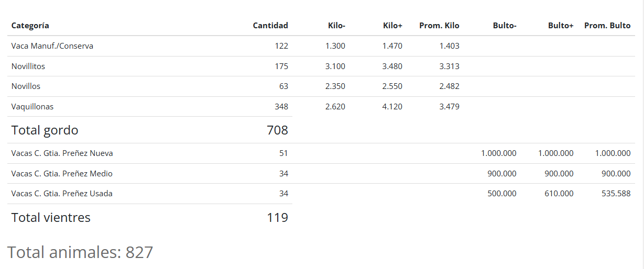Click the 535.588 Prom. Bulto value
The width and height of the screenshot is (644, 269).
point(613,194)
